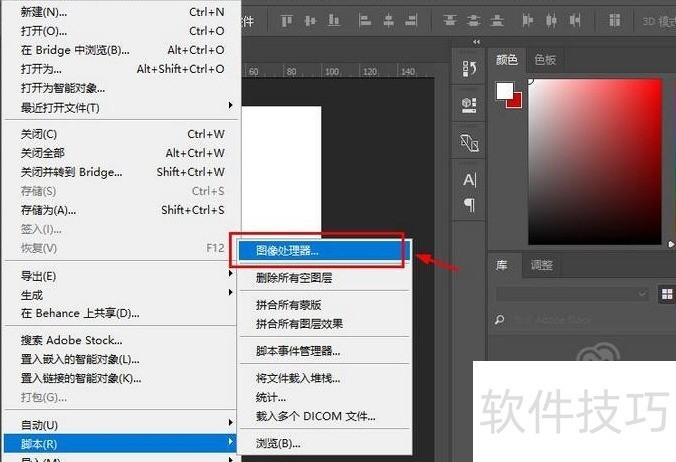This screenshot has height=462, width=676.
Task: Switch to the 调整 tab
Action: click(541, 265)
